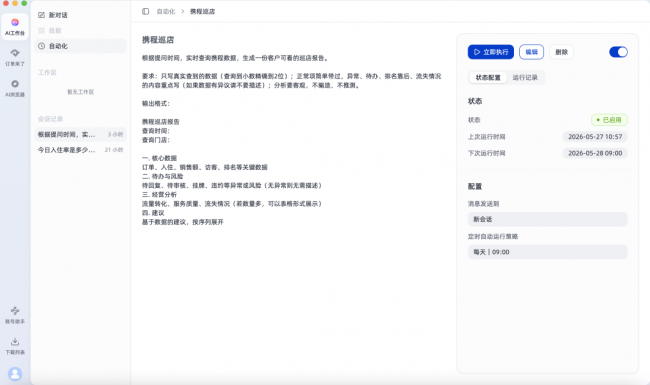Click the 已启用 status badge
The image size is (650, 385).
[x=609, y=120]
